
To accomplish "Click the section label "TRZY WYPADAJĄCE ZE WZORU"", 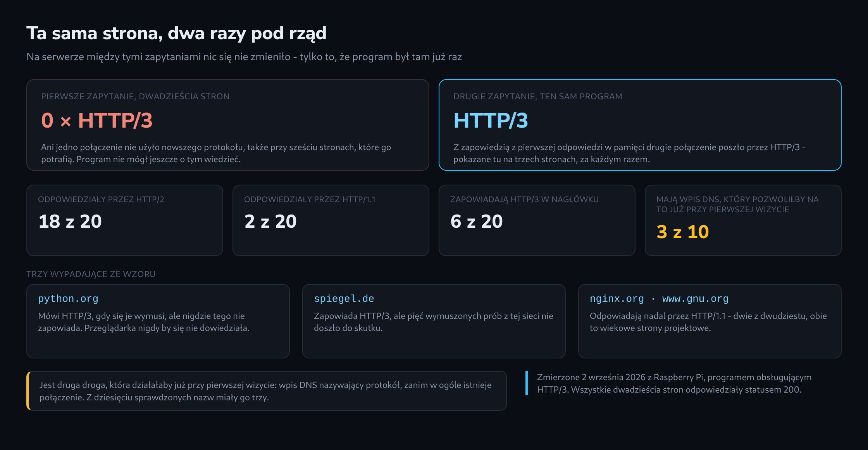I will coord(91,274).
